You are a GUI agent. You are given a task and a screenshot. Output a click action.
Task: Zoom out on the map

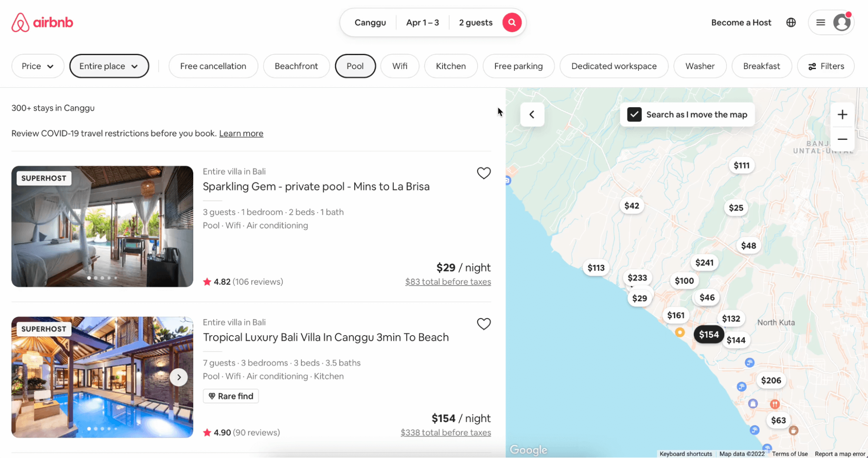[842, 139]
